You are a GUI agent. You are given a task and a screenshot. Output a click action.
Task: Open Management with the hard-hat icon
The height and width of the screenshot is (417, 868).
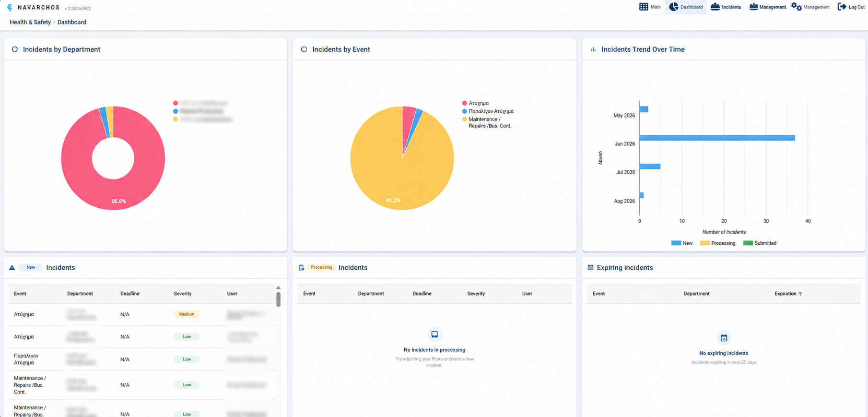point(753,7)
